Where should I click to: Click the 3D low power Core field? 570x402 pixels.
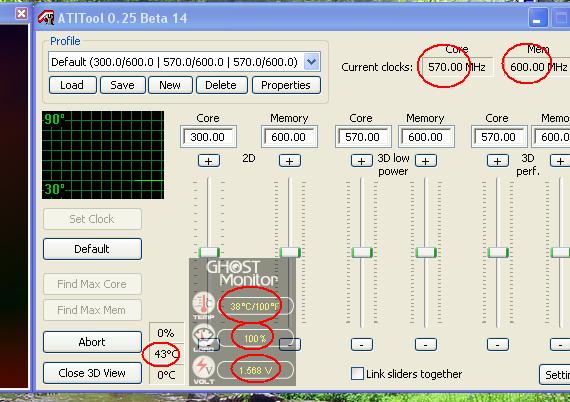click(x=363, y=137)
